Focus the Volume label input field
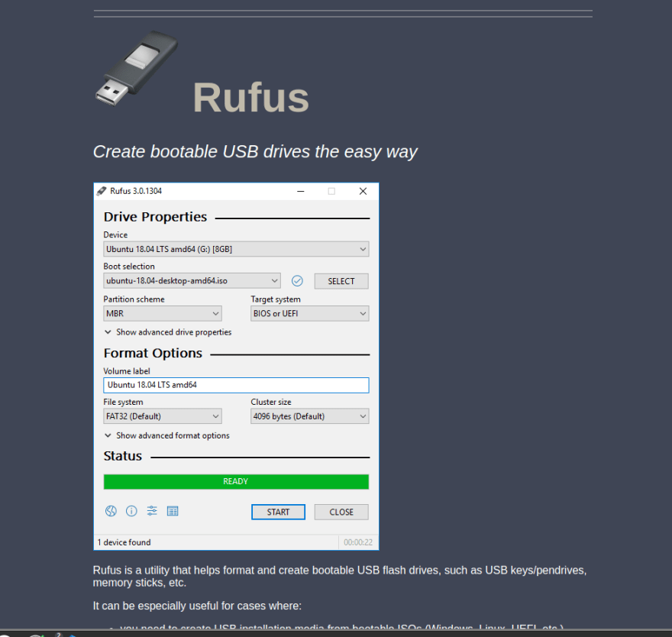Screen dimensions: 672x637 (x=236, y=385)
